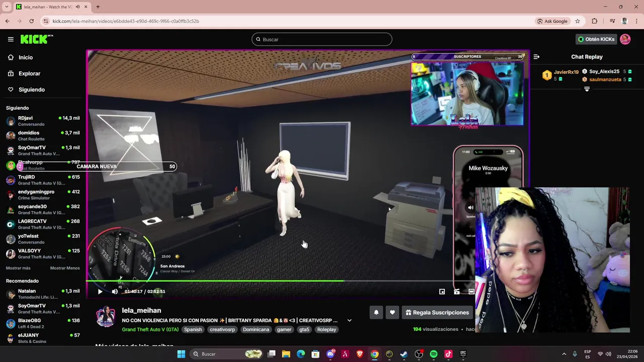
Task: Select the gamer tag
Action: 284,330
